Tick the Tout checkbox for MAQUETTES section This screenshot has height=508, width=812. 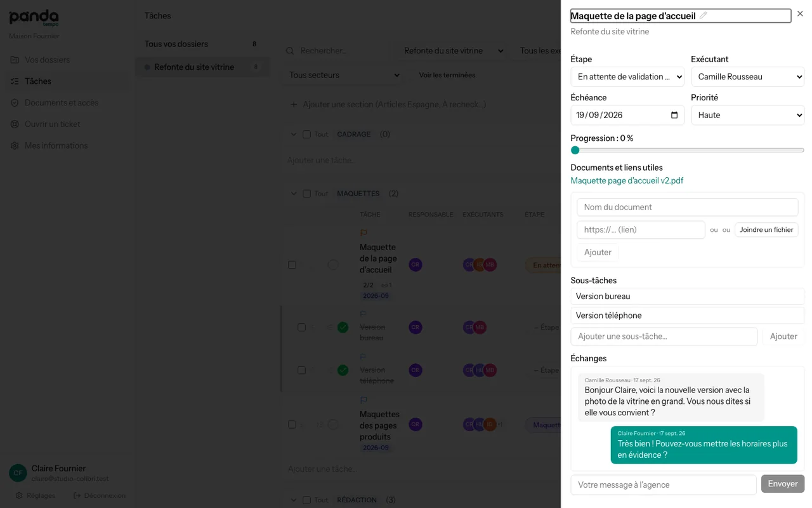pyautogui.click(x=306, y=194)
